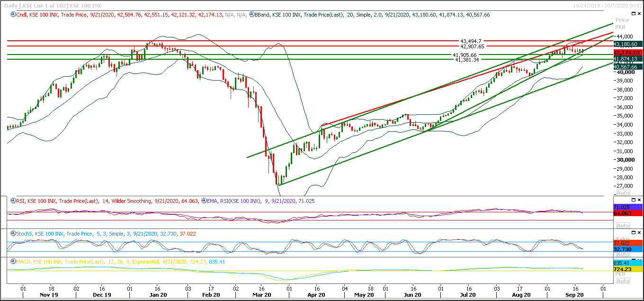Maximize the main price chart pane
The image size is (644, 301).
click(634, 15)
